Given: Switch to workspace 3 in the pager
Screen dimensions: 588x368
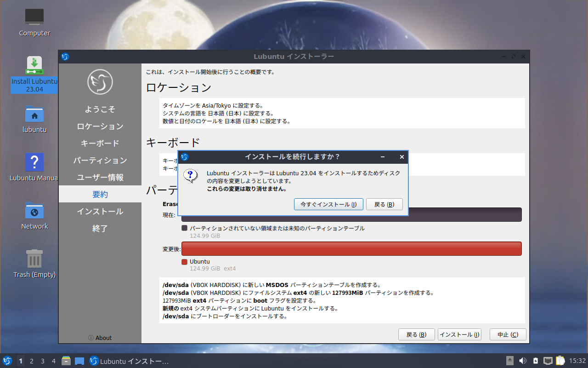Looking at the screenshot, I should 43,361.
